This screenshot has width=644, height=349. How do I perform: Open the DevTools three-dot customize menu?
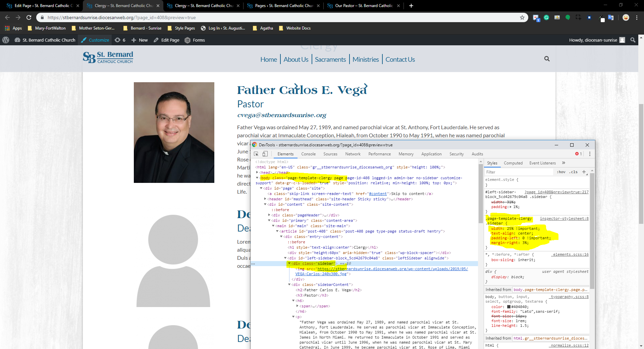pyautogui.click(x=590, y=154)
